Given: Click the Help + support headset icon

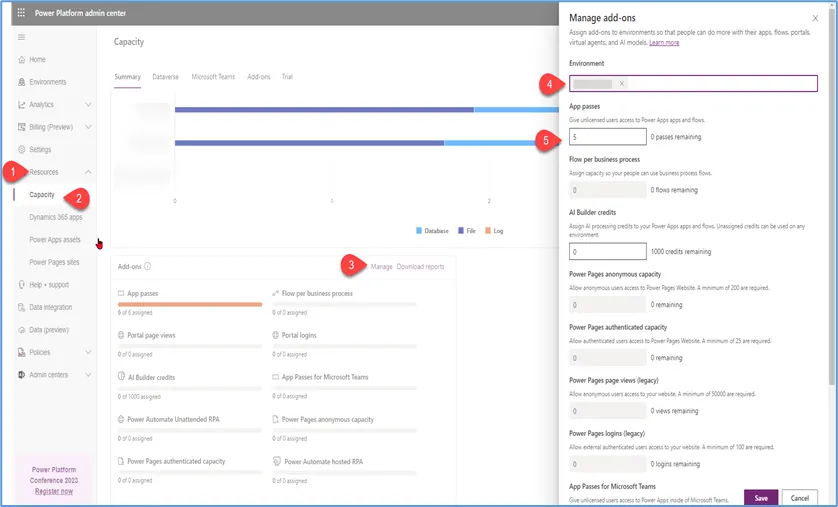Looking at the screenshot, I should (21, 285).
